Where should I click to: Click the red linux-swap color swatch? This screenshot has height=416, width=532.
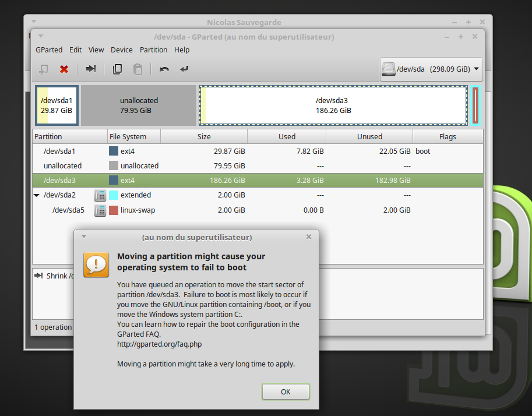[x=113, y=210]
